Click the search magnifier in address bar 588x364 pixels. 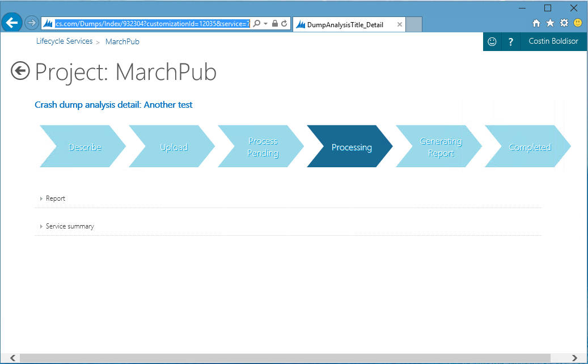[257, 23]
